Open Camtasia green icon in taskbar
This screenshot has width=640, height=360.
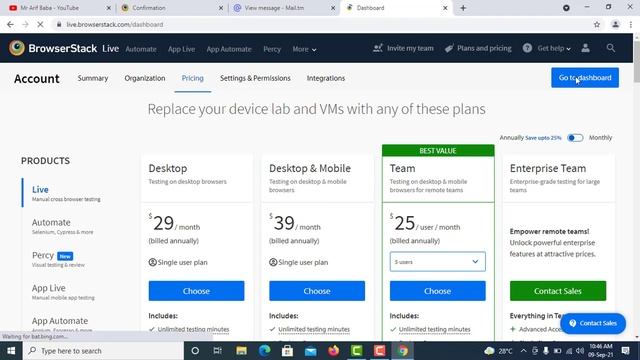tap(357, 351)
